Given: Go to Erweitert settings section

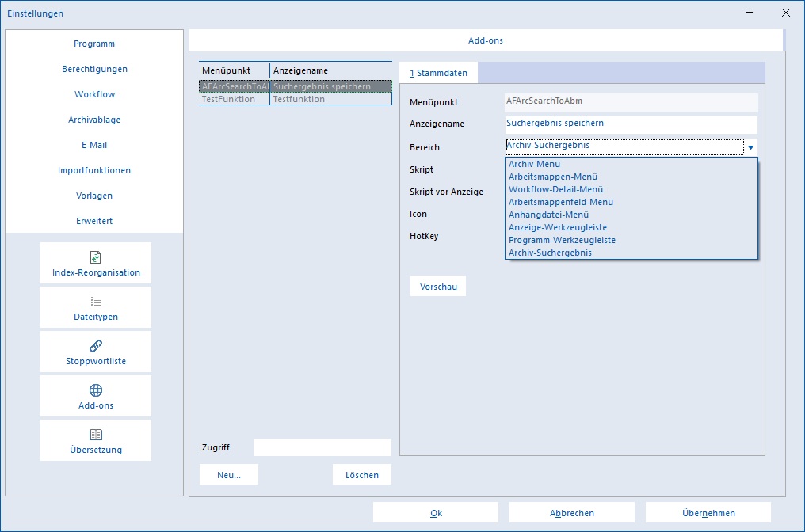Looking at the screenshot, I should pos(94,221).
